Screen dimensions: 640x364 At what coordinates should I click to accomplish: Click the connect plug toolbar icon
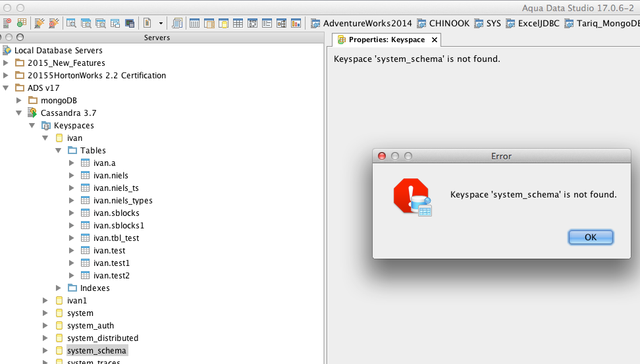pos(40,23)
